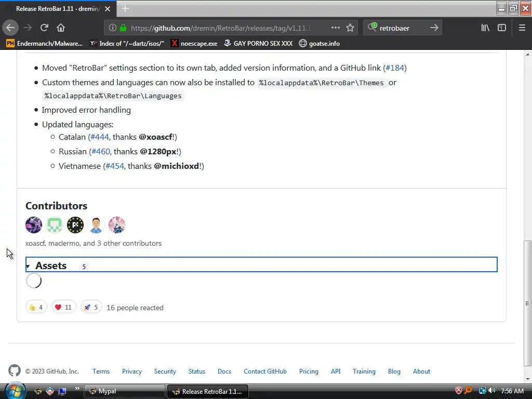
Task: Open the Security footer link
Action: tap(165, 371)
